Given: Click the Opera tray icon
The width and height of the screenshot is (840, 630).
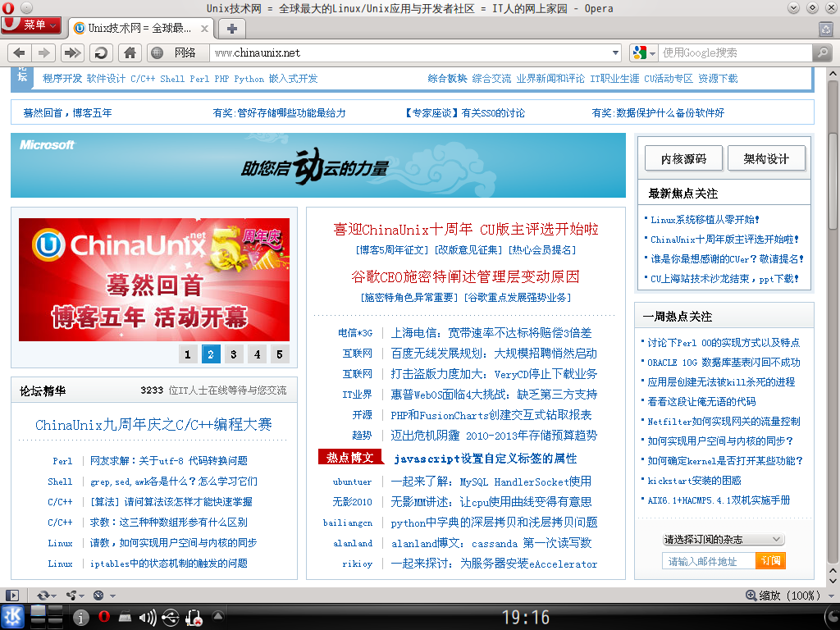Looking at the screenshot, I should coord(104,617).
